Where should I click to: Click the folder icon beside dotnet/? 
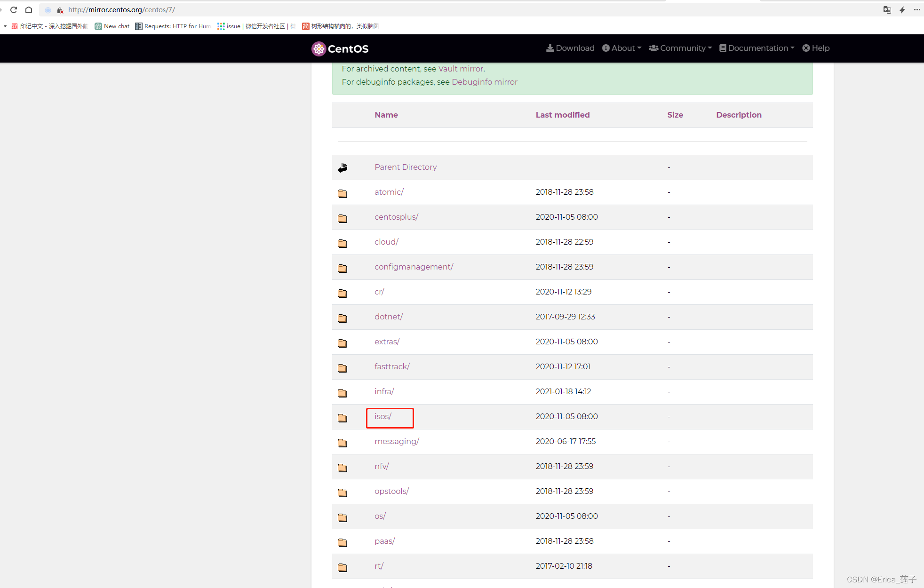tap(343, 318)
